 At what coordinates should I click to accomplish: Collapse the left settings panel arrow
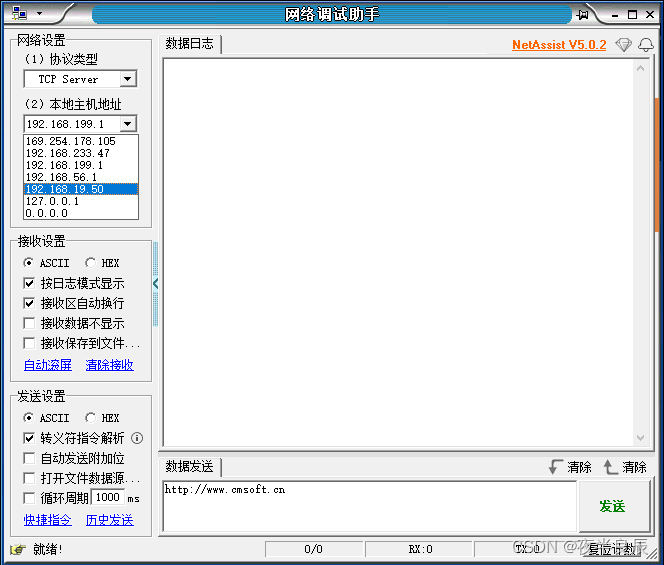[x=155, y=283]
